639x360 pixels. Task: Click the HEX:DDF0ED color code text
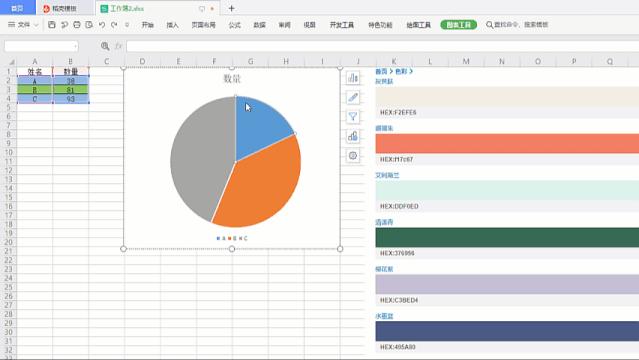(399, 206)
